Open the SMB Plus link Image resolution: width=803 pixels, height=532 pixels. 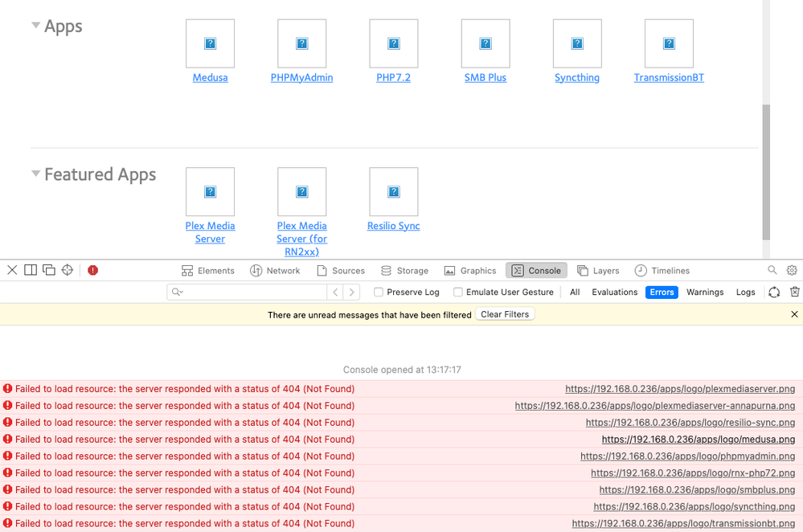(x=485, y=78)
